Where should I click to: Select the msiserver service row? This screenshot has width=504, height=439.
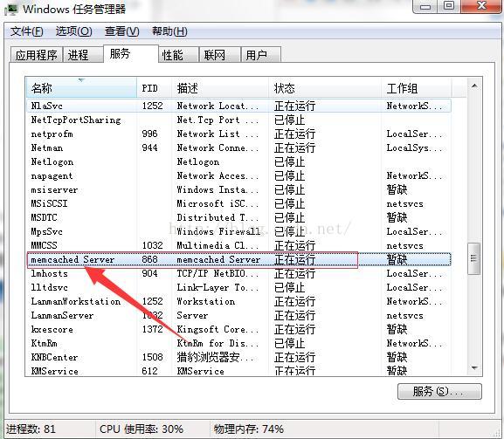coord(238,189)
